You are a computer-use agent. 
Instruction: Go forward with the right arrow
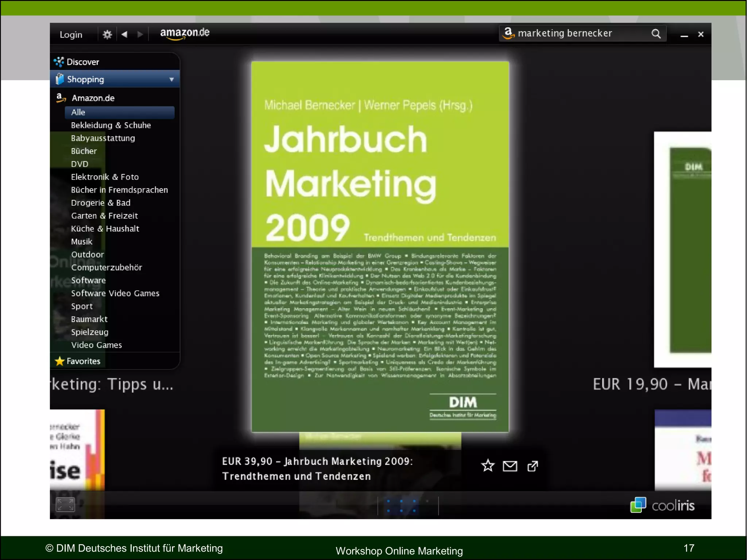coord(140,34)
